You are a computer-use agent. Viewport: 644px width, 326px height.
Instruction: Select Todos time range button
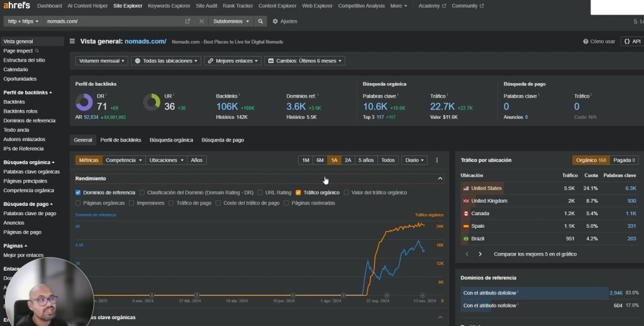coord(387,160)
